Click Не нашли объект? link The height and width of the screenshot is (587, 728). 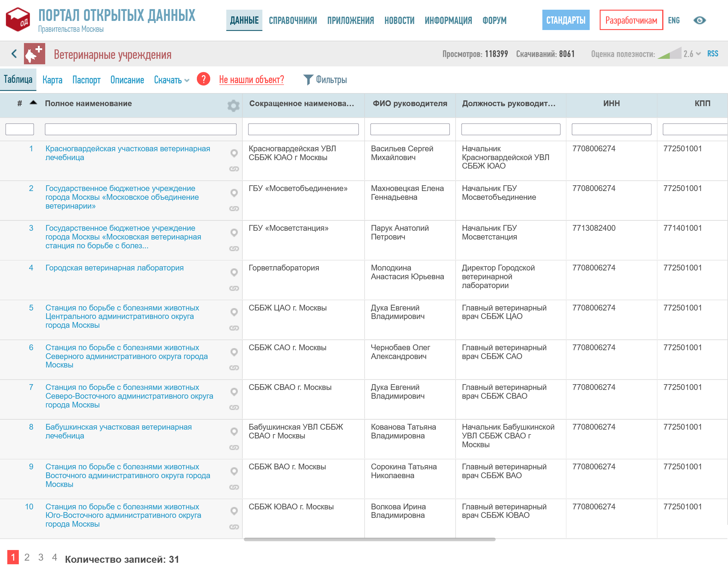pos(251,79)
